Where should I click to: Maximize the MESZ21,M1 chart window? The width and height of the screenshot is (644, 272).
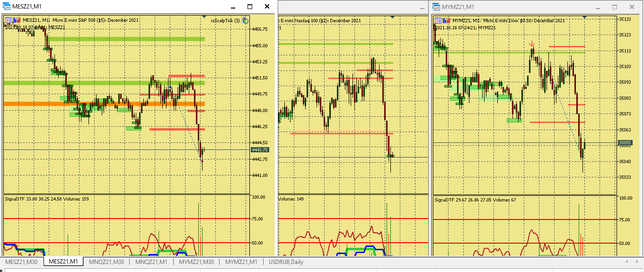[250, 7]
